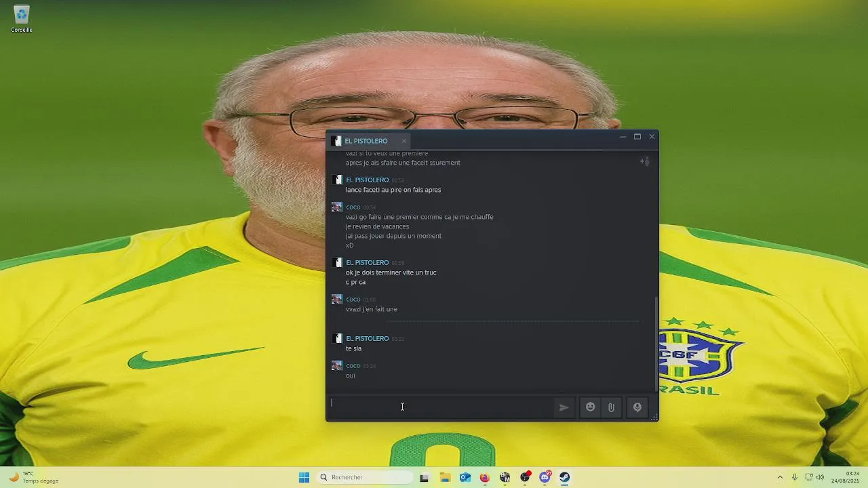Click the 'c pr ca' message
868x488 pixels.
(x=355, y=282)
